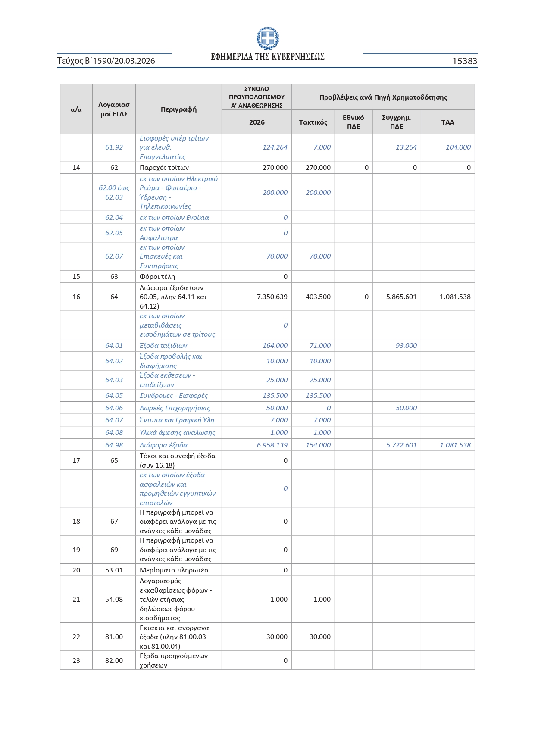The height and width of the screenshot is (756, 535).
Task: Click the Εθνικό ΠΔΕ column header
Action: 353,122
